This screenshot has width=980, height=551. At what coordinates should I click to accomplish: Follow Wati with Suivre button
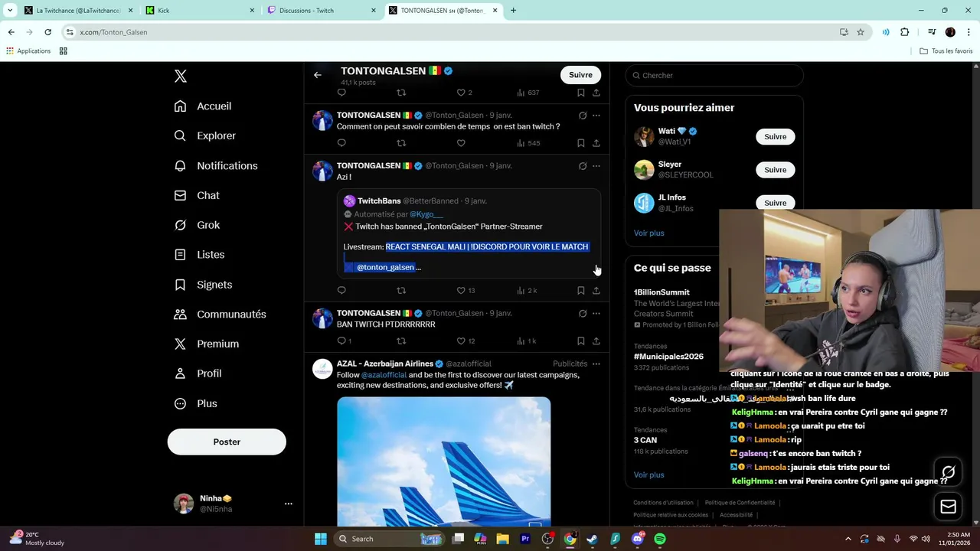(x=775, y=137)
